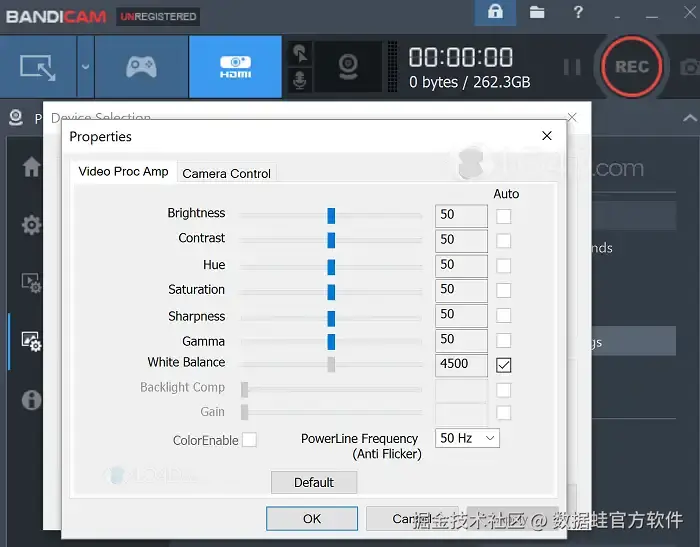Screen dimensions: 700x547
Task: Open output folder icon
Action: pos(537,12)
